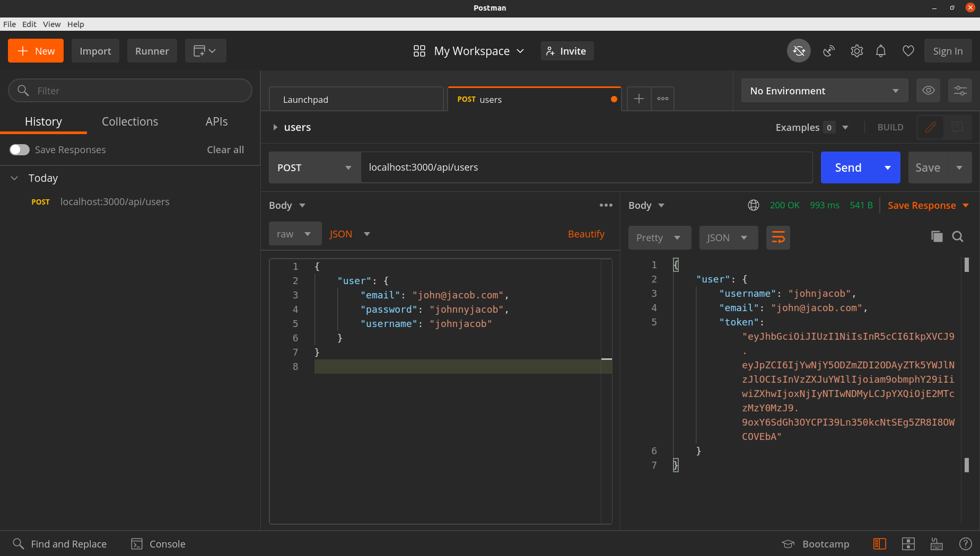Click the heart icon in the header
The width and height of the screenshot is (980, 556).
coord(908,51)
